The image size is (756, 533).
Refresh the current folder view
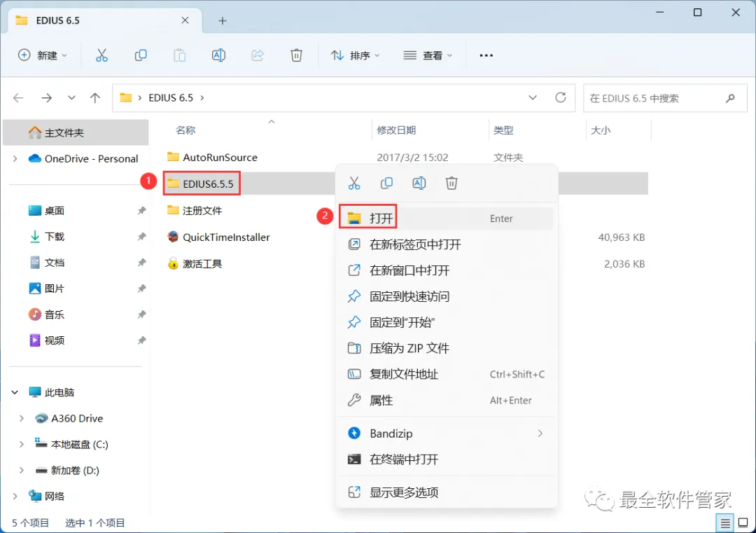pyautogui.click(x=560, y=98)
